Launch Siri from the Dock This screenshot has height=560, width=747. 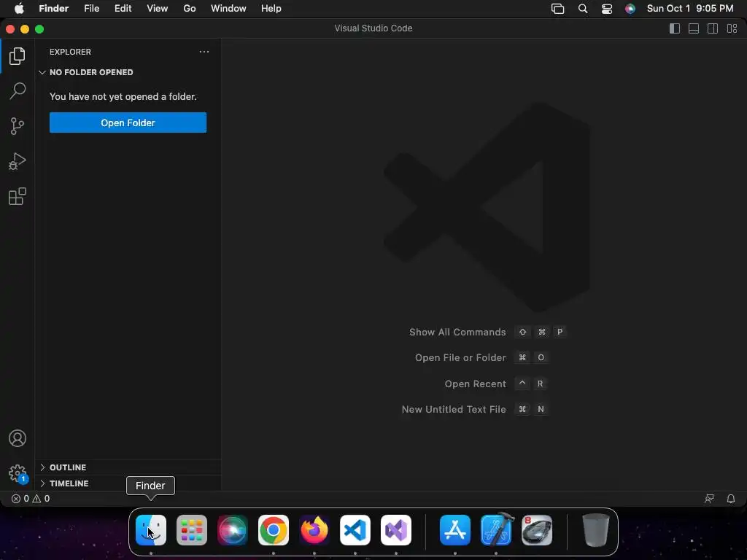pyautogui.click(x=233, y=530)
